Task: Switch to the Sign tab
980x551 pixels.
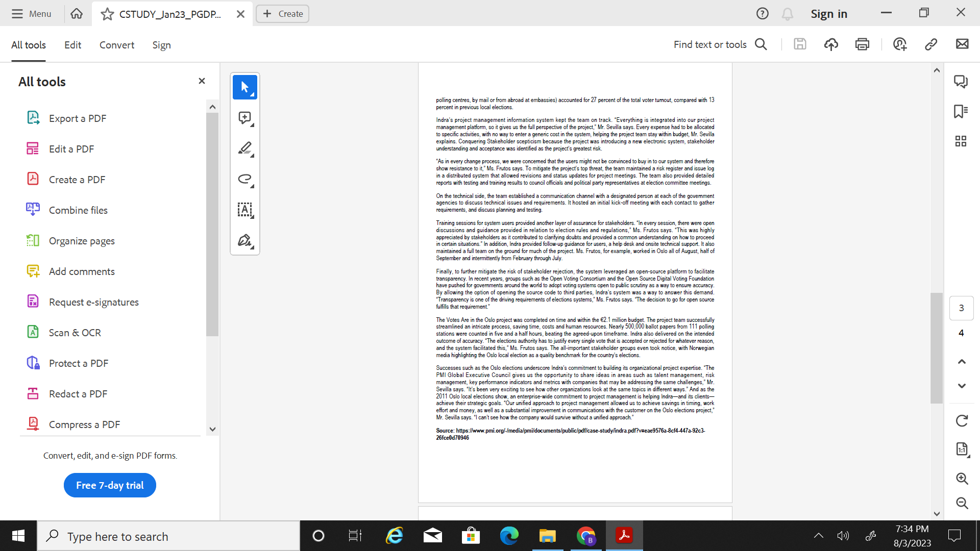Action: coord(161,45)
